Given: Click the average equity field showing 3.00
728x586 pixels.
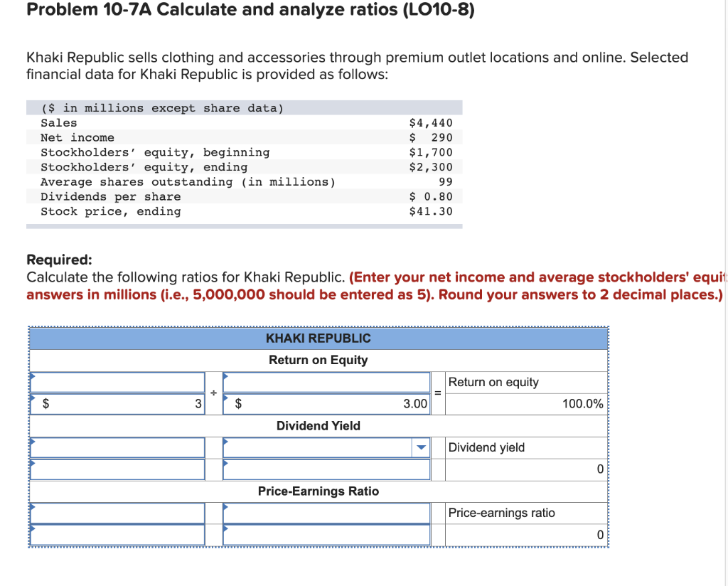Looking at the screenshot, I should coord(326,403).
